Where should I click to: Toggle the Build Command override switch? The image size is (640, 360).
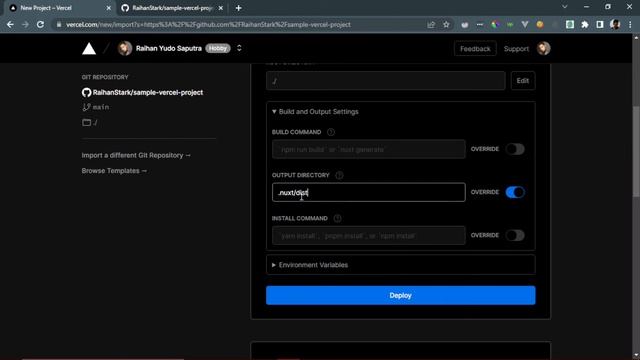coord(515,149)
